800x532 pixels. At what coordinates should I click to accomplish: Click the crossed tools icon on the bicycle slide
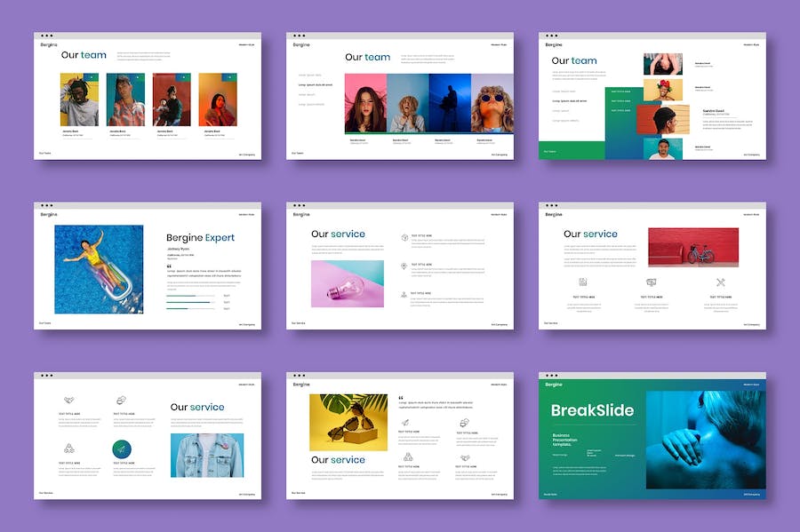[x=721, y=282]
